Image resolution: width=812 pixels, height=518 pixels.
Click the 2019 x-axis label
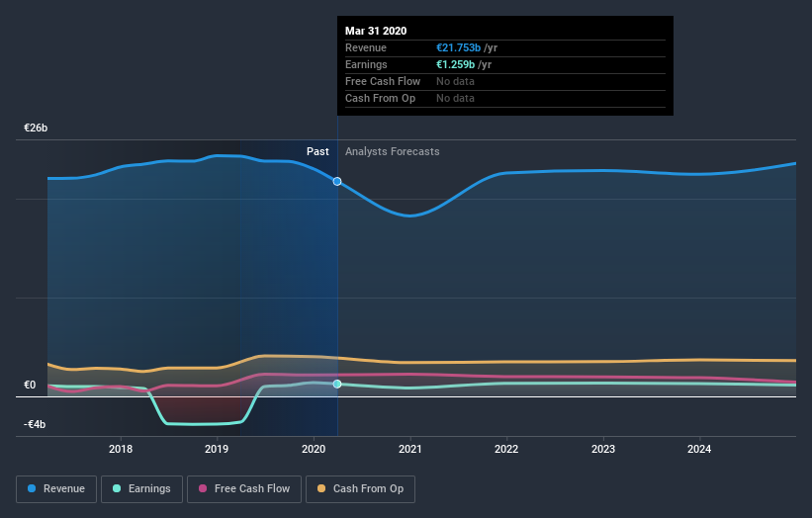click(x=217, y=449)
